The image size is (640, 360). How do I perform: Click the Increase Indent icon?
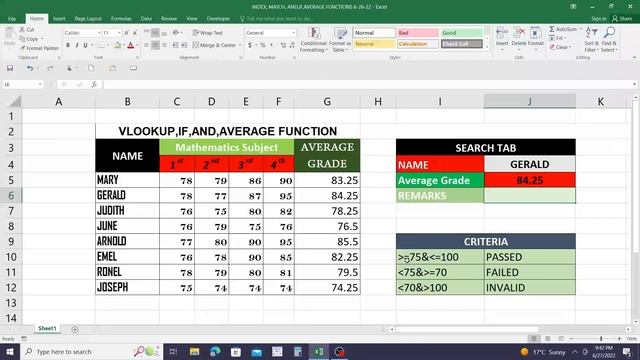point(184,45)
